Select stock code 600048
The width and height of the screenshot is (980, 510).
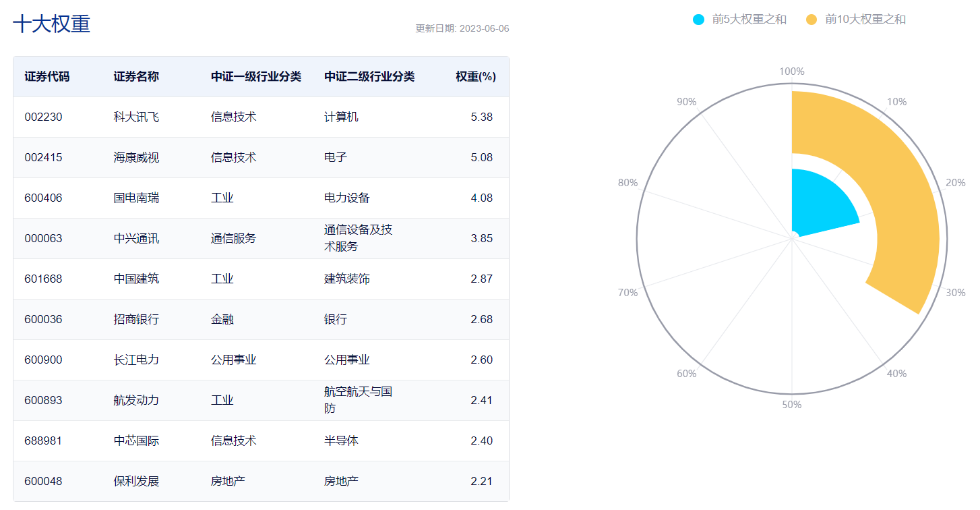click(43, 482)
